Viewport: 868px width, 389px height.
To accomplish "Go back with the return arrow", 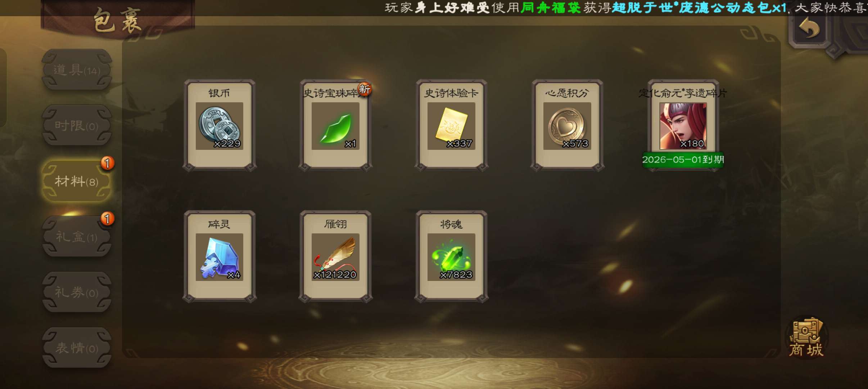I will pyautogui.click(x=809, y=28).
